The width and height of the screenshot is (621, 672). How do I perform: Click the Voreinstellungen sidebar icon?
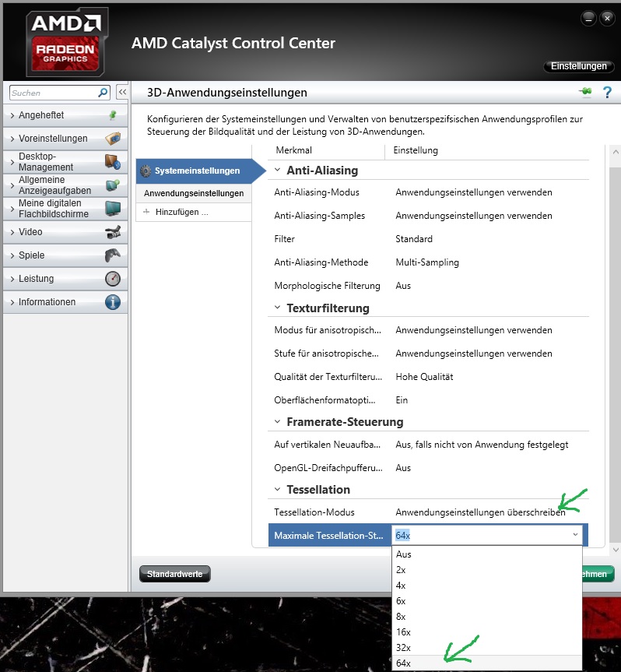pos(113,139)
